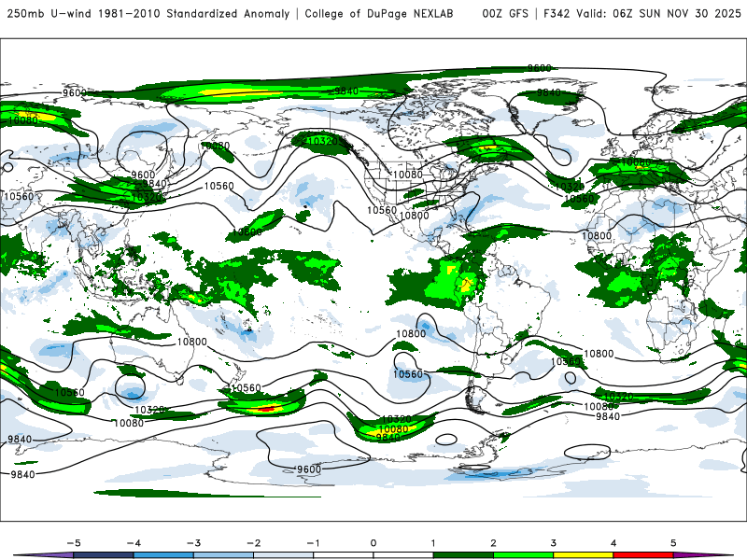Image resolution: width=747 pixels, height=560 pixels.
Task: Click the "F342" forecast hour text
Action: pos(557,13)
